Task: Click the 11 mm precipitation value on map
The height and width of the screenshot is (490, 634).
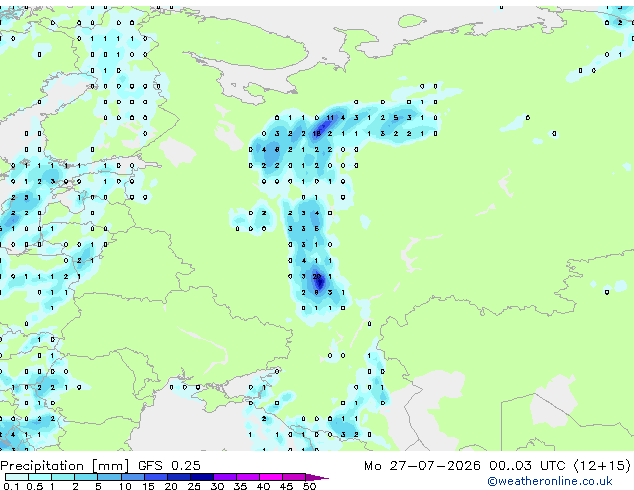Action: click(x=330, y=118)
